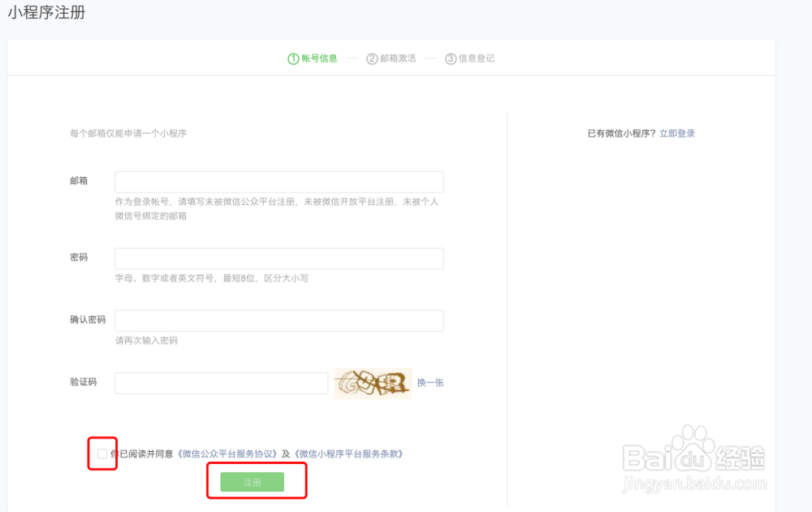This screenshot has width=812, height=512.
Task: Select step 1 帐号信息
Action: click(313, 59)
